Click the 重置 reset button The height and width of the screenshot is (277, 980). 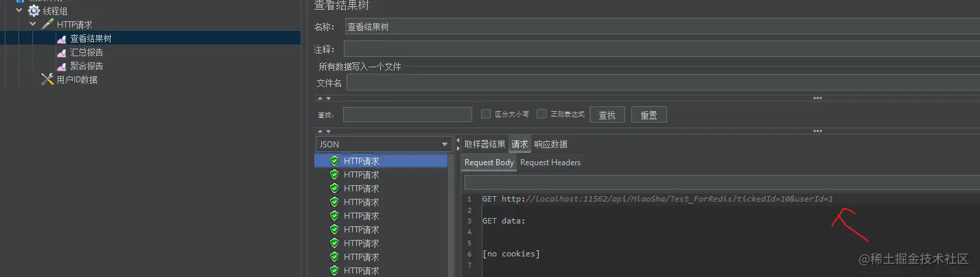[x=649, y=115]
